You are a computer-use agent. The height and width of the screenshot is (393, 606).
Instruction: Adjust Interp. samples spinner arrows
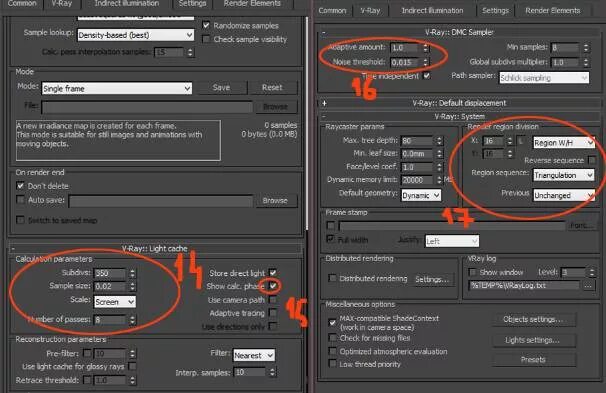(272, 372)
